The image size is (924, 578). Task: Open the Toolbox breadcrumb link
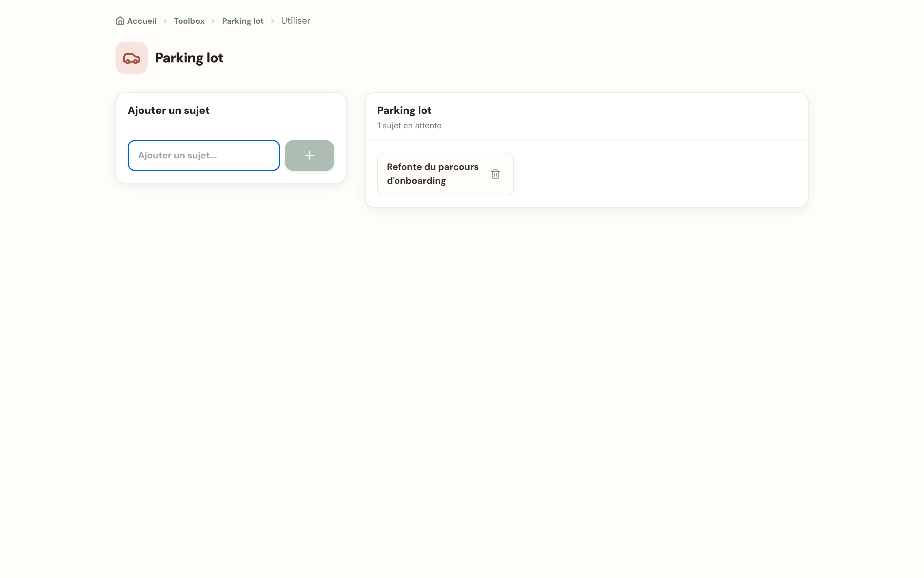pos(189,21)
